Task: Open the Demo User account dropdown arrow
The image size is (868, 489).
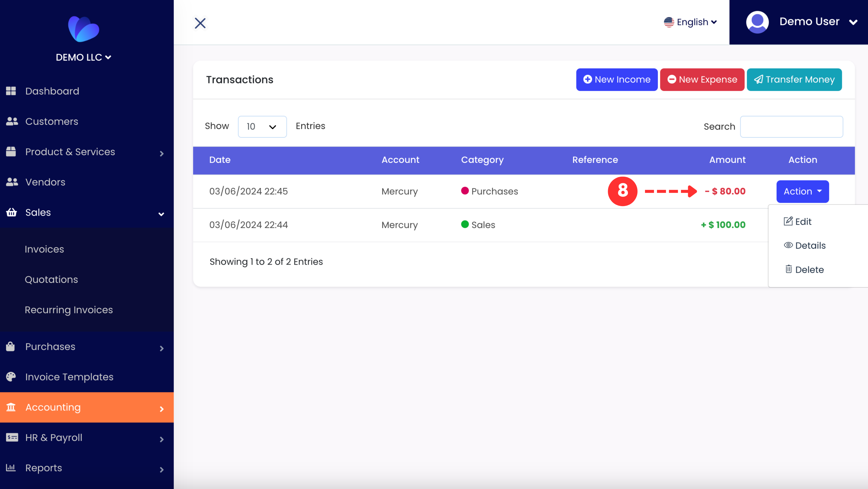Action: (853, 22)
